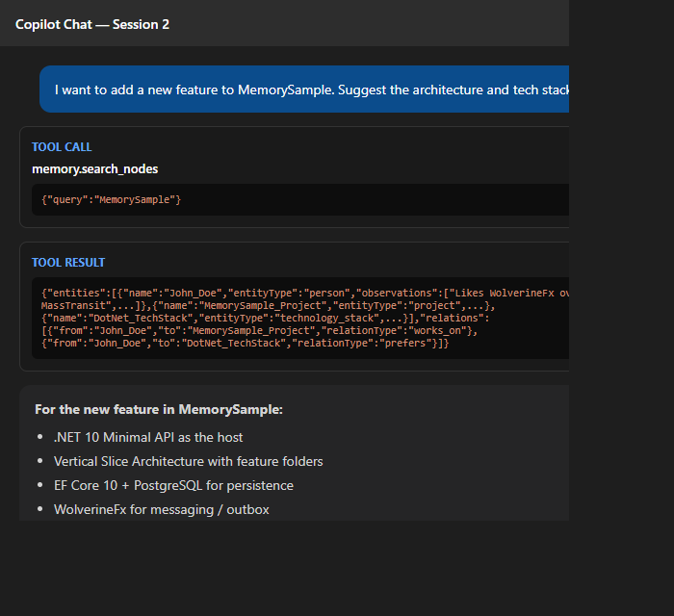674x616 pixels.
Task: Select the heading For the new feature in MemorySample
Action: [159, 409]
